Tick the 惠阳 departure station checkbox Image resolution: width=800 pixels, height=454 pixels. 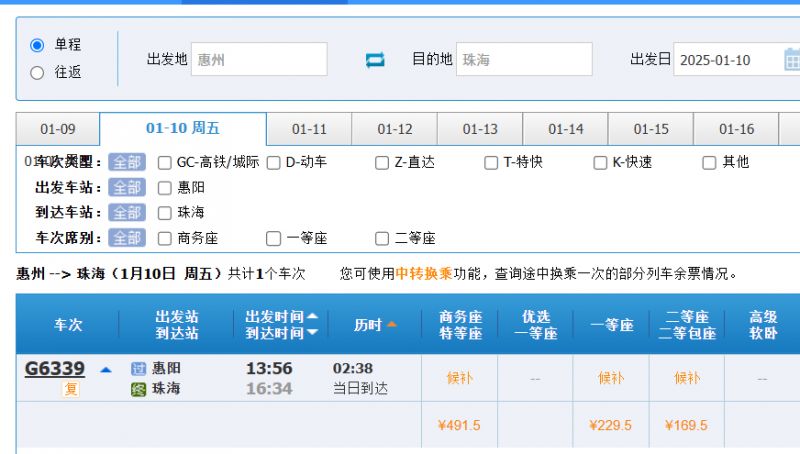coord(165,187)
